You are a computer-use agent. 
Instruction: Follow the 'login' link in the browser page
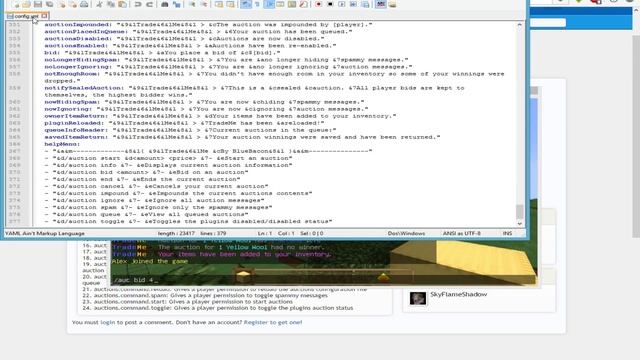pyautogui.click(x=108, y=322)
